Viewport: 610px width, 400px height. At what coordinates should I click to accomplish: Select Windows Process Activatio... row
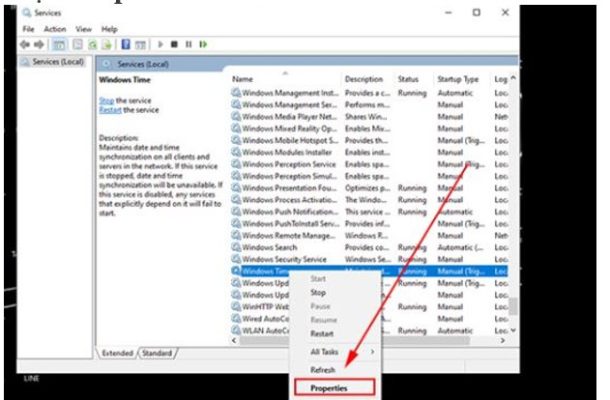(370, 200)
